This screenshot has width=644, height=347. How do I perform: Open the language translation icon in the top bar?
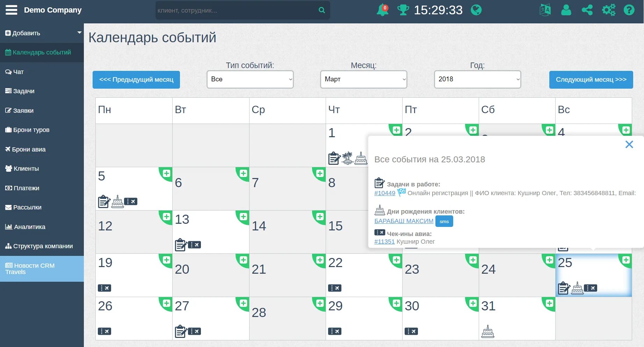pos(545,10)
